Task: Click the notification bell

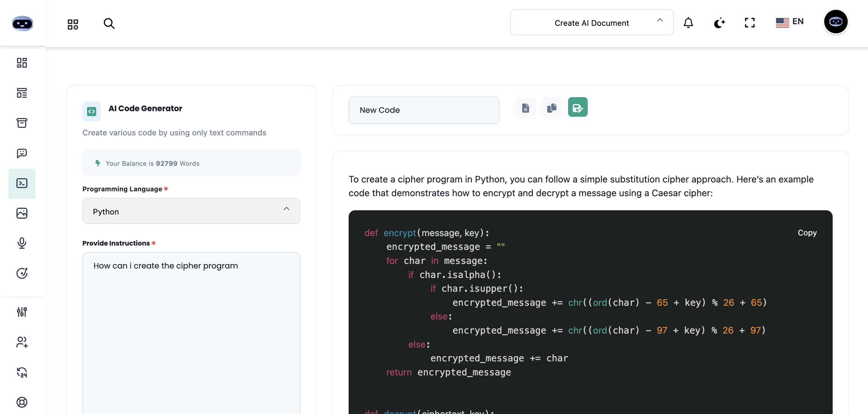Action: (688, 23)
